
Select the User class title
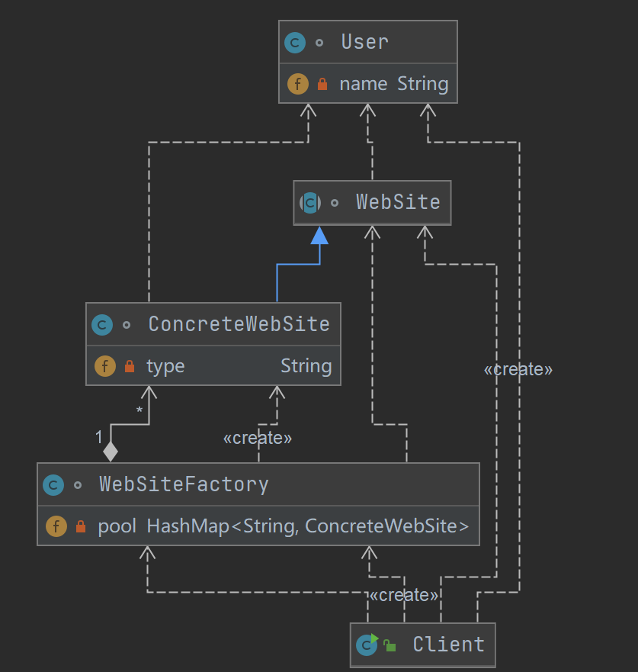click(365, 42)
